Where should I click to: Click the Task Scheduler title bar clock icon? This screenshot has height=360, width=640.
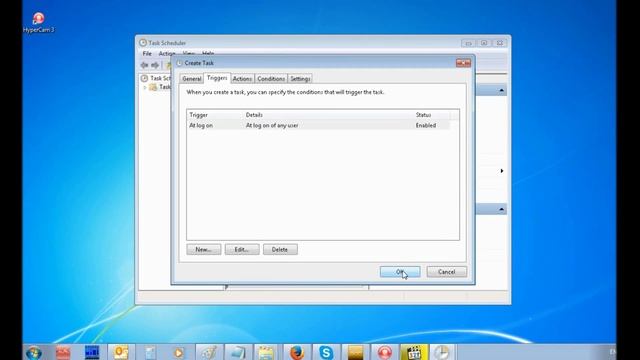[x=143, y=42]
